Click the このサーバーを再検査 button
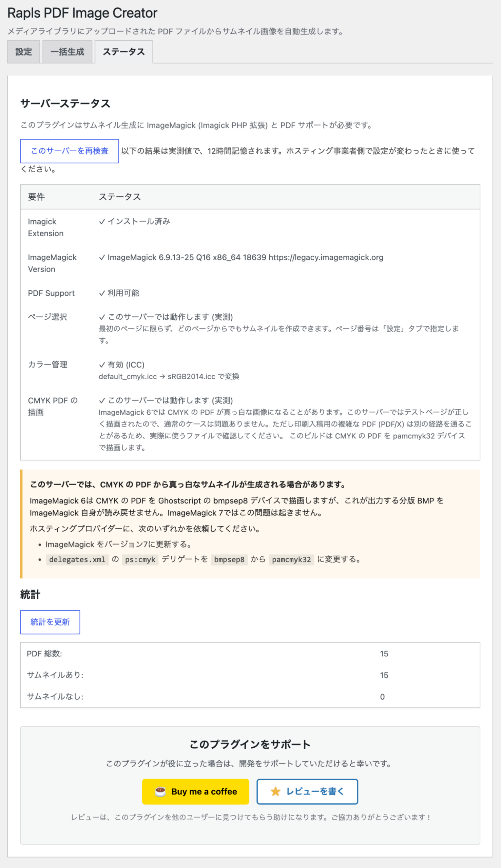Screen dimensions: 501x868 pyautogui.click(x=70, y=151)
